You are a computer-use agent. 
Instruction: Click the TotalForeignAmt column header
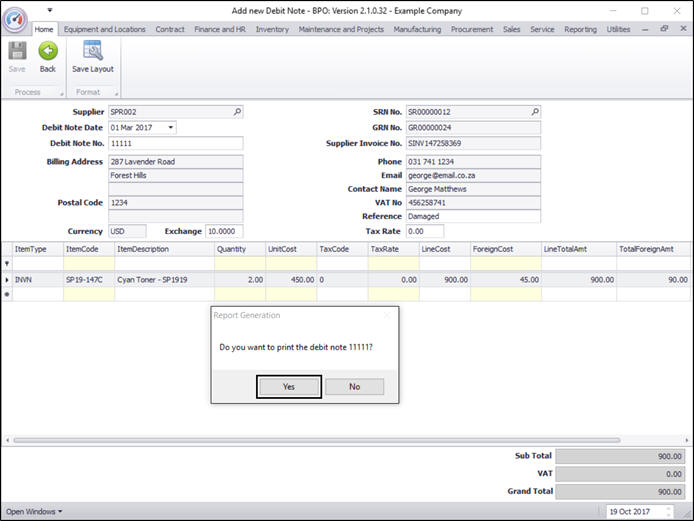click(x=653, y=249)
